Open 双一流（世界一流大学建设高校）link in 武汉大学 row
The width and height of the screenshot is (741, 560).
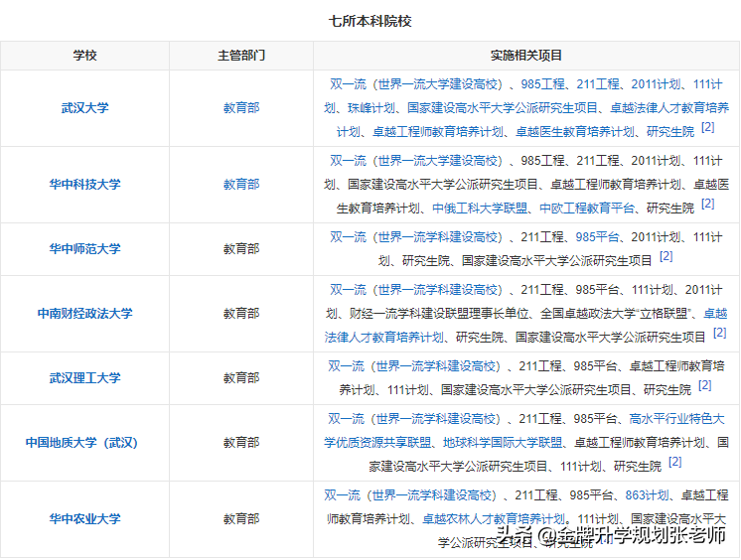pos(416,84)
